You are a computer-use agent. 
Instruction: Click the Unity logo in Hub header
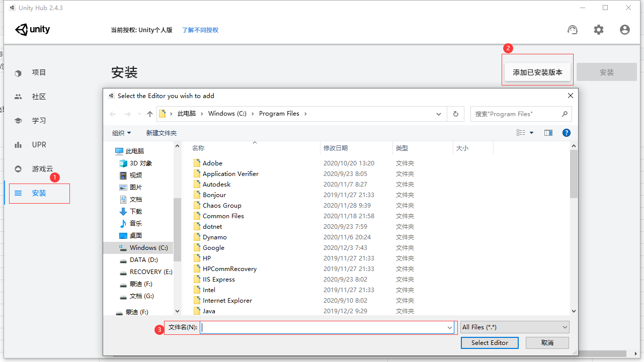(x=33, y=30)
